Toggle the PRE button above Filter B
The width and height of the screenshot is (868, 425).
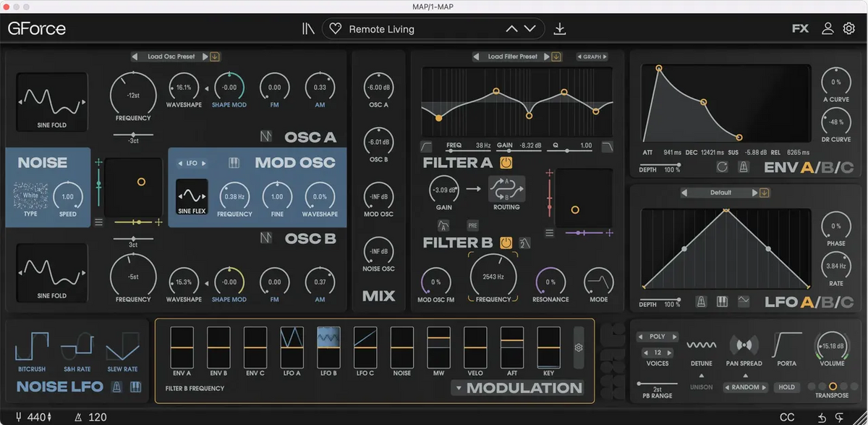click(x=472, y=225)
